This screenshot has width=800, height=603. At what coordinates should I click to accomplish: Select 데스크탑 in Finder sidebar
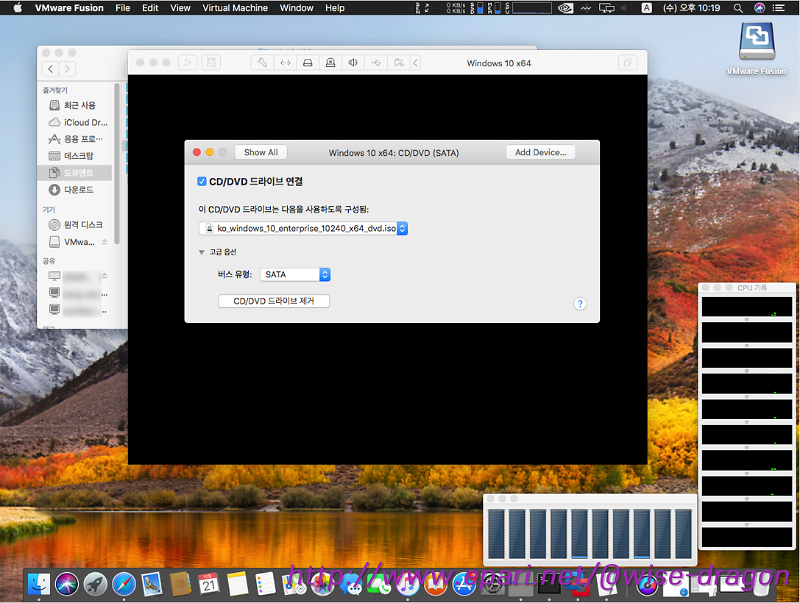[x=74, y=156]
